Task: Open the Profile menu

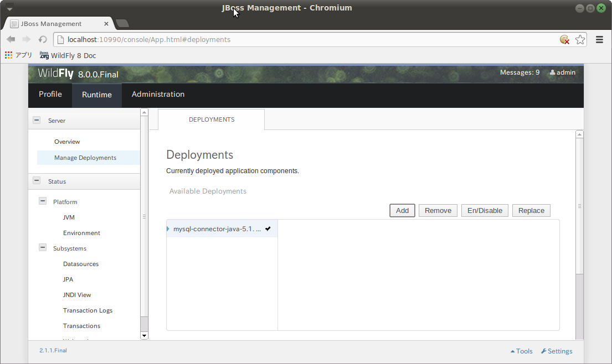Action: tap(50, 94)
